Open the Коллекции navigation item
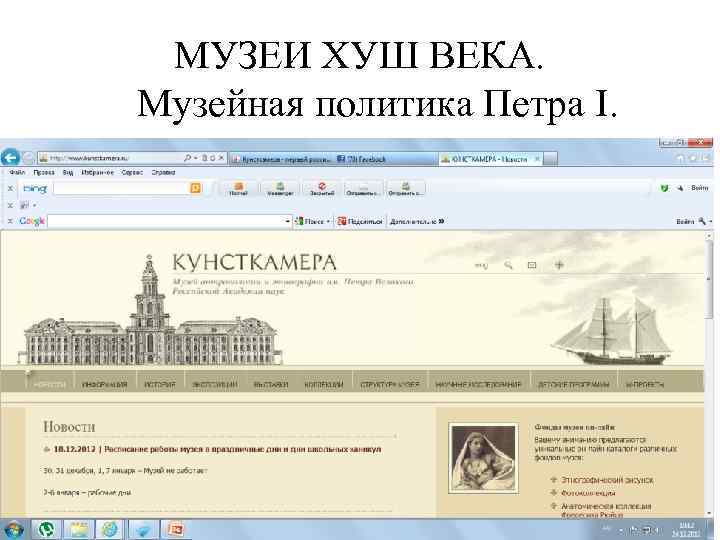 pyautogui.click(x=324, y=384)
